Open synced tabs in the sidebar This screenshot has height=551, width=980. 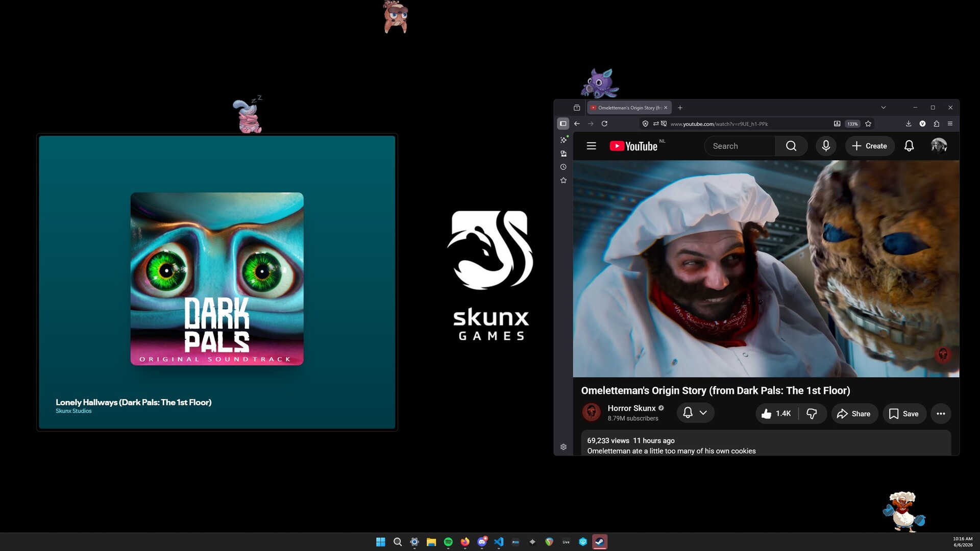563,154
